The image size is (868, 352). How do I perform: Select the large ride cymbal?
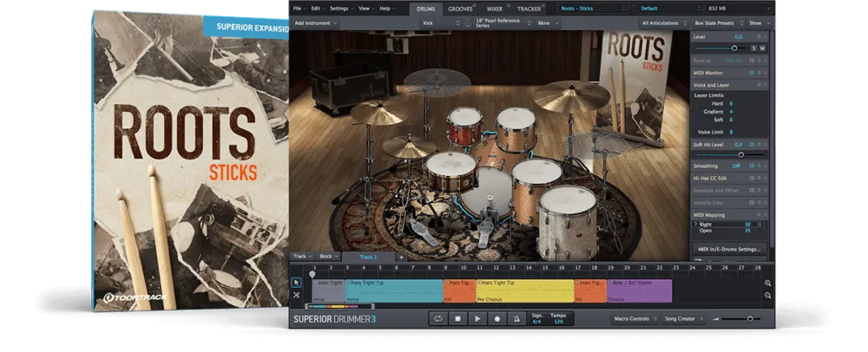click(571, 97)
